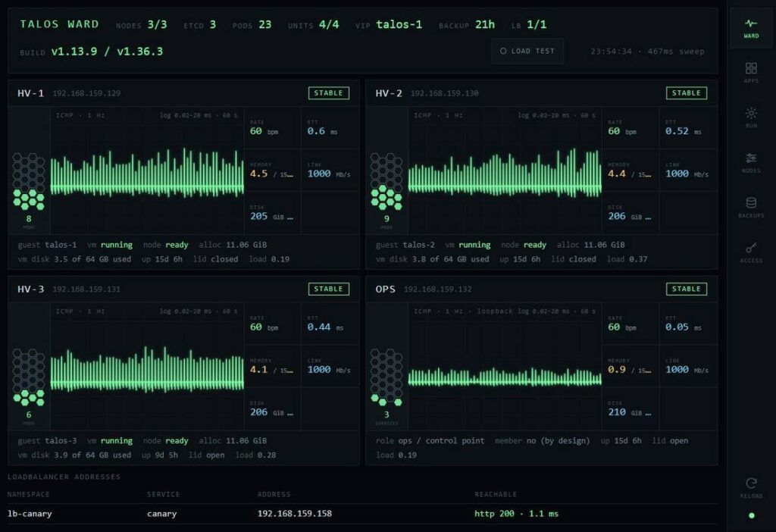Click the member no (by design) text

point(543,440)
